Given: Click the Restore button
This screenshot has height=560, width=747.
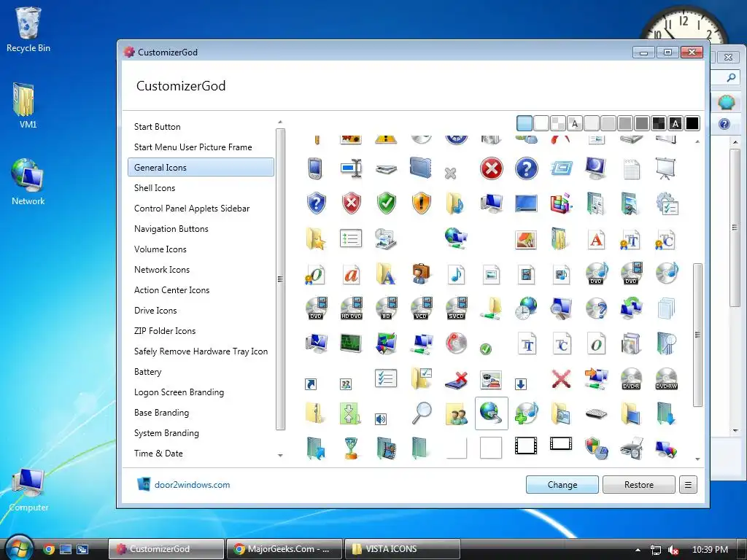Looking at the screenshot, I should point(639,485).
